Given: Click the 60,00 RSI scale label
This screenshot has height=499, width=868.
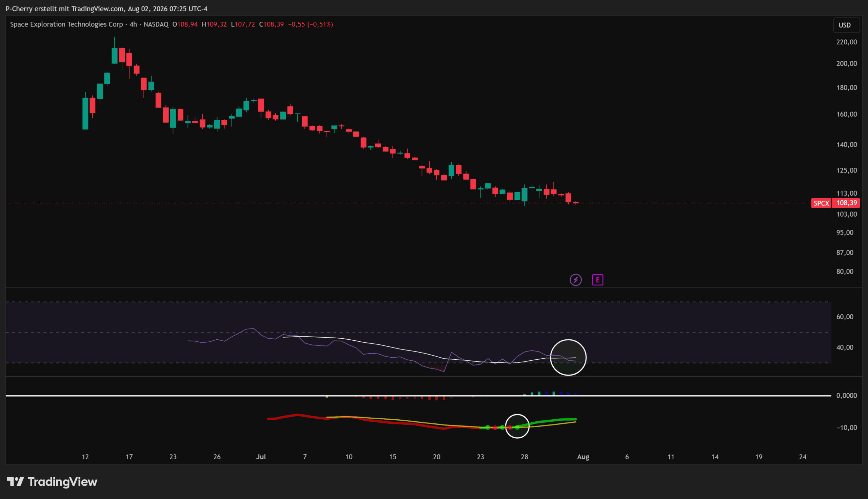Looking at the screenshot, I should coord(845,317).
